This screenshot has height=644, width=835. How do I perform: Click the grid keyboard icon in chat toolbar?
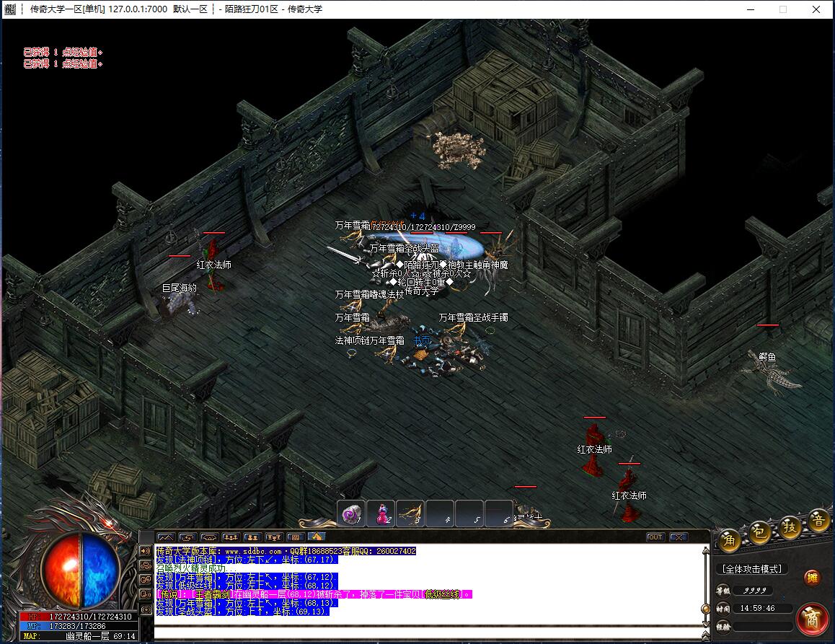click(296, 537)
